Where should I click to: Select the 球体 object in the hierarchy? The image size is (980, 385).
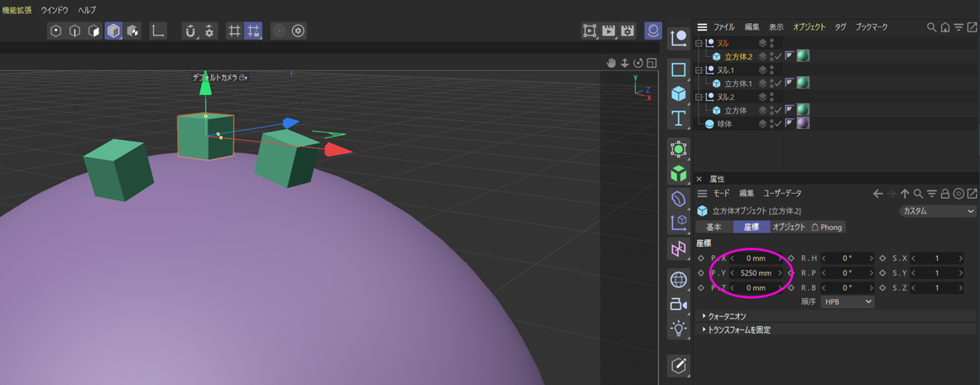(x=724, y=123)
